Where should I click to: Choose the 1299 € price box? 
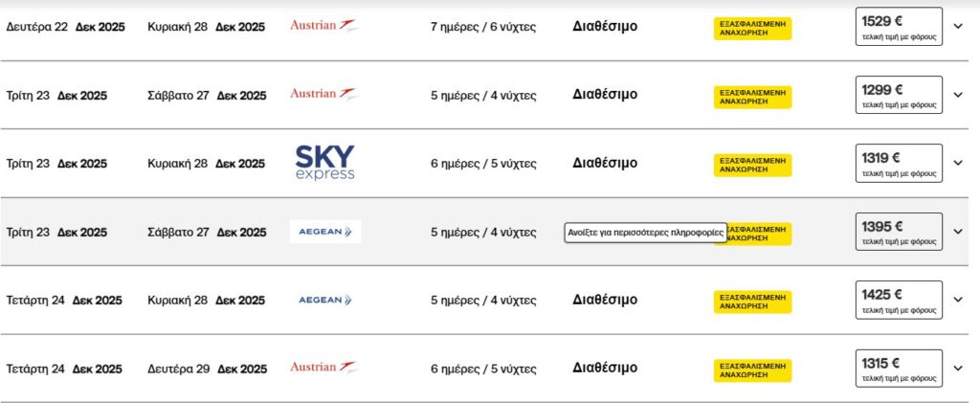pos(899,95)
